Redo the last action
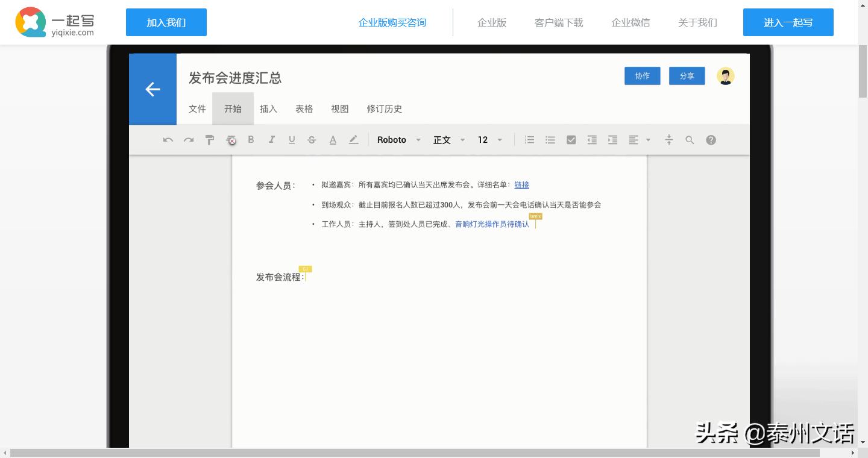 pos(189,139)
